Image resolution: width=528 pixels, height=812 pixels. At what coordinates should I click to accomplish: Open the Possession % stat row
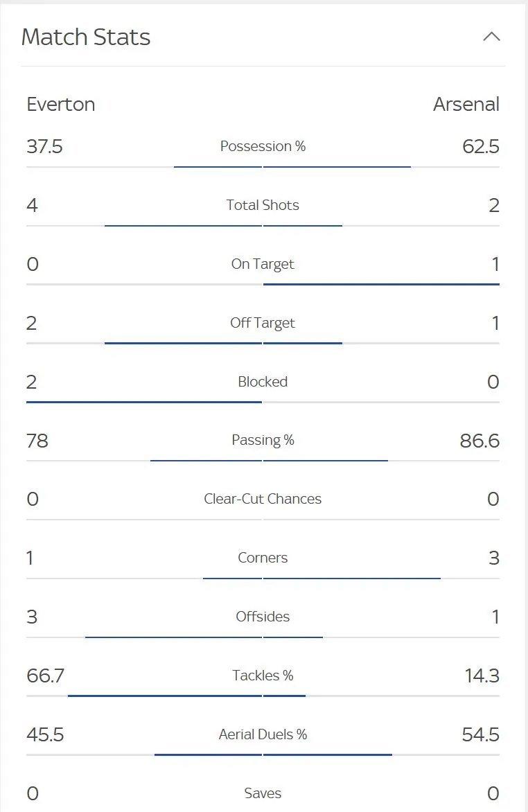pos(263,146)
